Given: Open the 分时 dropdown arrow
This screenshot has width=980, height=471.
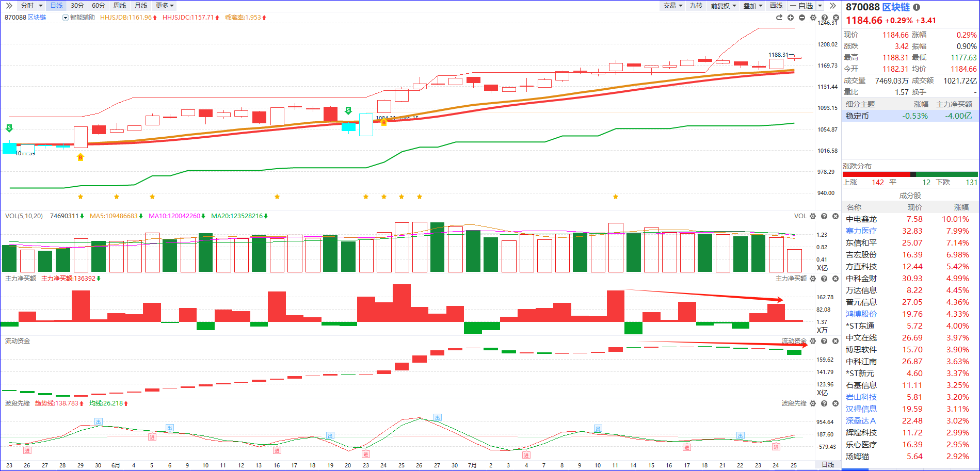Looking at the screenshot, I should pos(41,6).
